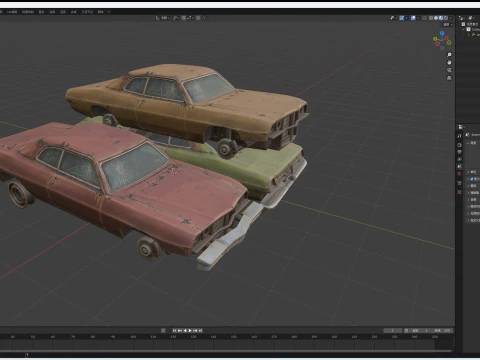
Task: Play the animation forward
Action: 190,330
